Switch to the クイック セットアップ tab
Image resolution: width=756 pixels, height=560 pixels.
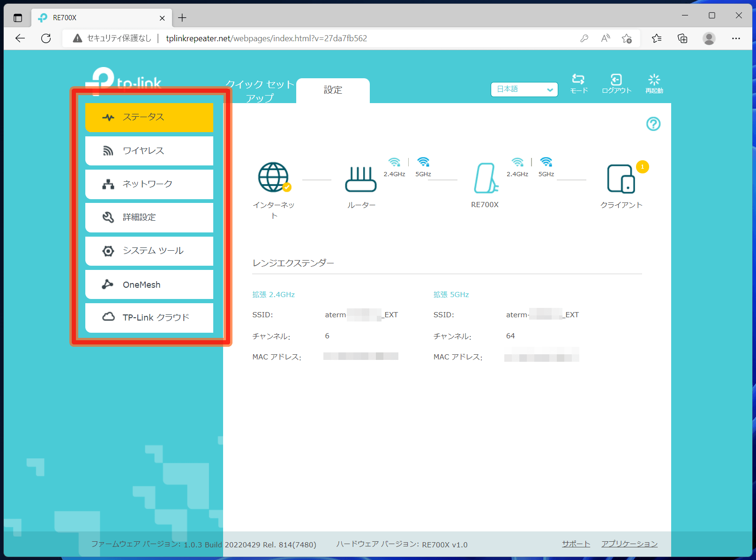(260, 91)
